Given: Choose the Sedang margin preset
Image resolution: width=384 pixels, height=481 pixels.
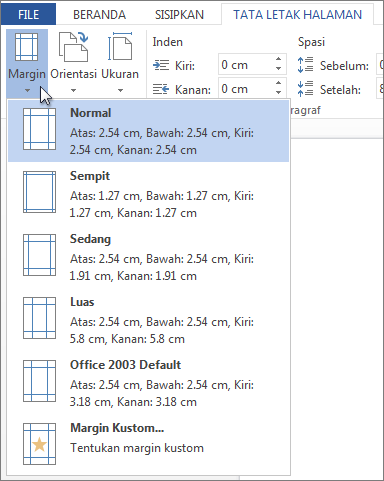Looking at the screenshot, I should coord(148,257).
